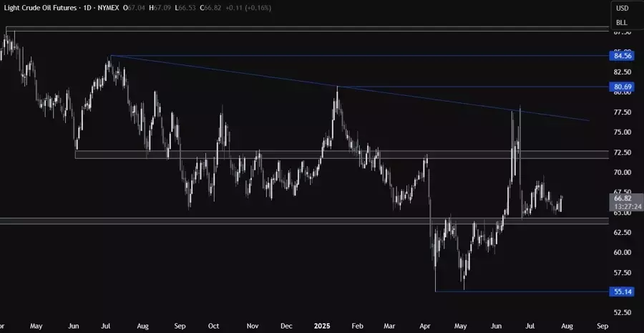The height and width of the screenshot is (333, 644).
Task: Select the 84.56 price level label
Action: pyautogui.click(x=622, y=56)
